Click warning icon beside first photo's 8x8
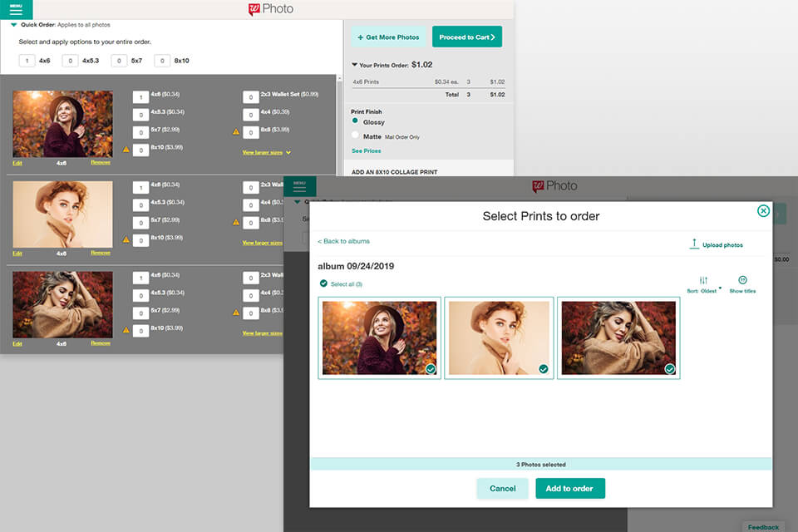This screenshot has height=532, width=798. [x=236, y=131]
